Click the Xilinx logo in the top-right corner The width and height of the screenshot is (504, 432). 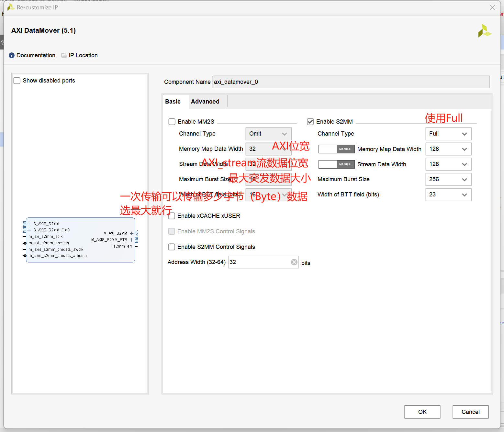pos(485,30)
